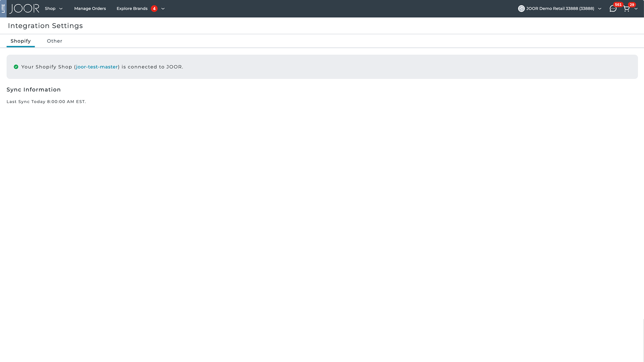Click the LITE badge label

point(3,8)
